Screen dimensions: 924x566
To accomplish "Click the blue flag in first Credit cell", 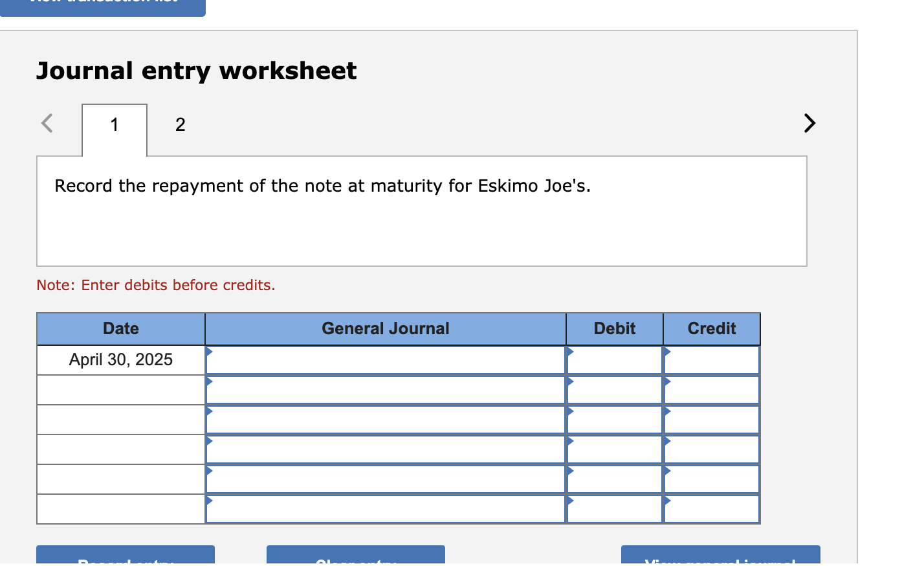I will pos(667,352).
